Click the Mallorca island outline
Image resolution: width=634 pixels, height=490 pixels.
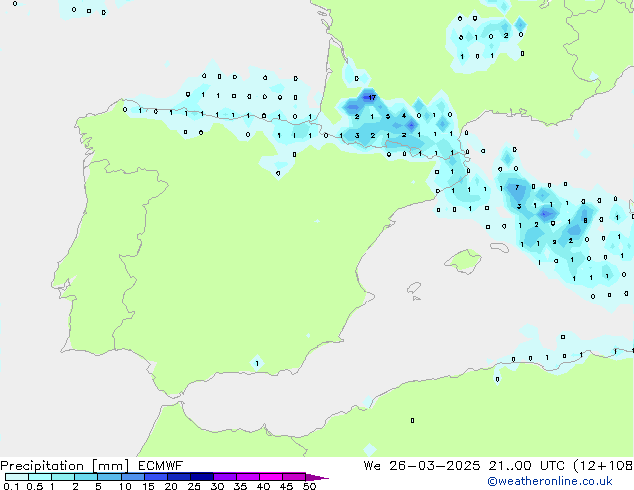pyautogui.click(x=463, y=261)
